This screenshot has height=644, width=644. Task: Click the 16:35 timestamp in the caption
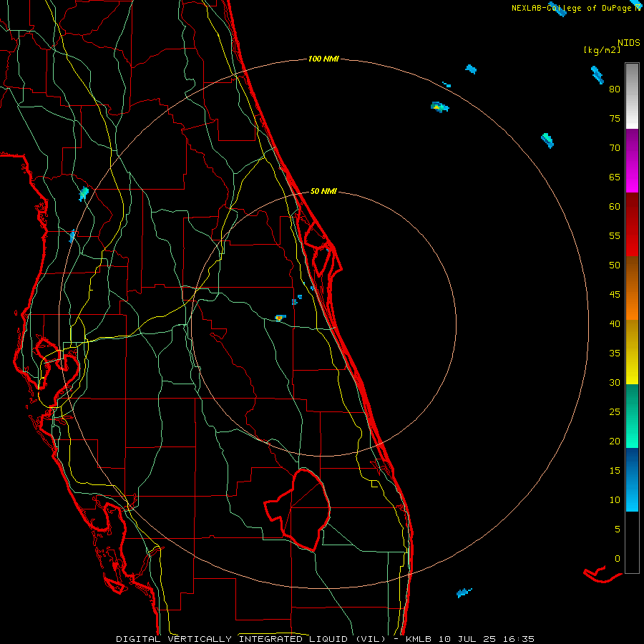[519, 639]
